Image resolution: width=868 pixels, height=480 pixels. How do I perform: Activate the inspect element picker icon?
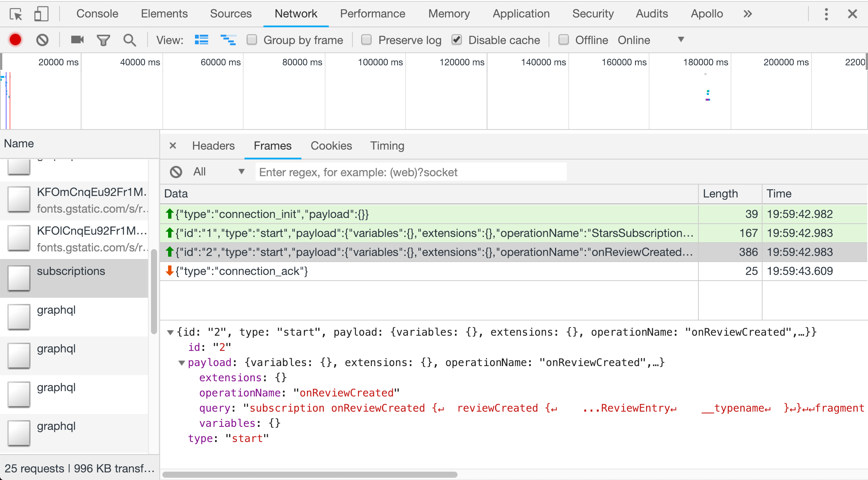[16, 14]
